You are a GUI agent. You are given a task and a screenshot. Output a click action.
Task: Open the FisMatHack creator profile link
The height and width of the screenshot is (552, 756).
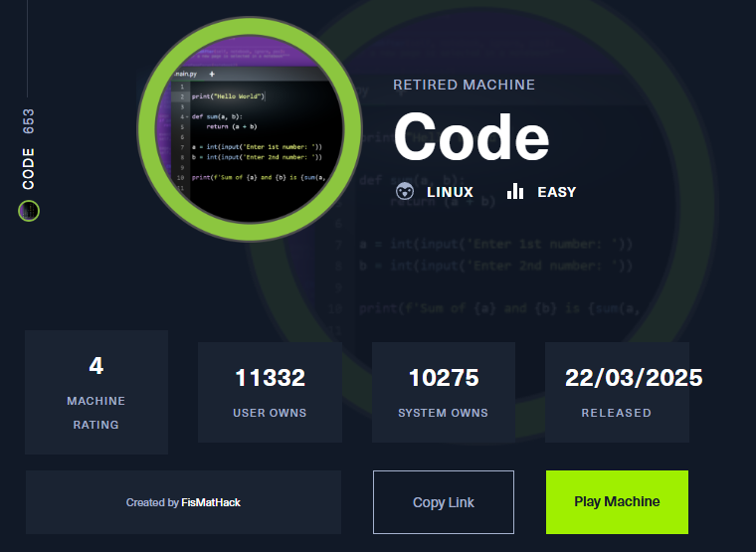pos(211,503)
